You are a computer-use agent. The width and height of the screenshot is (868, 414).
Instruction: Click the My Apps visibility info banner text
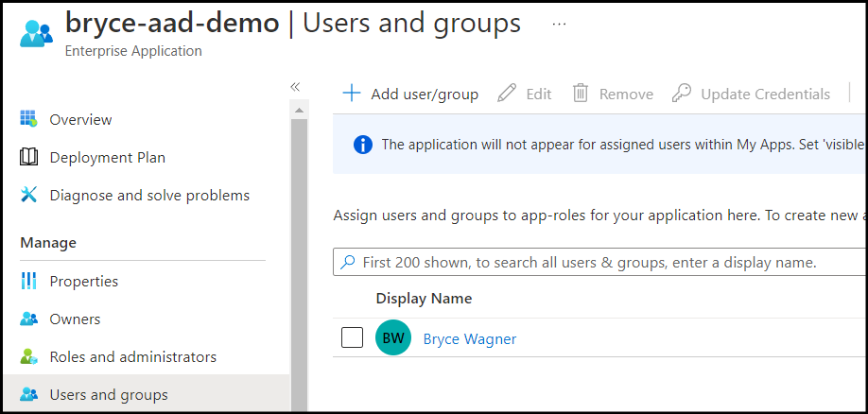point(623,145)
